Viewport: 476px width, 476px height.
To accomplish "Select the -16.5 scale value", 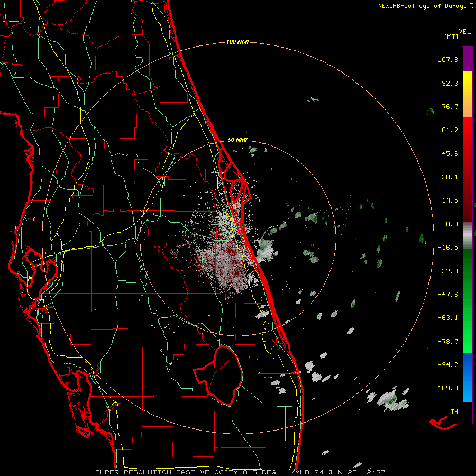I will point(448,248).
